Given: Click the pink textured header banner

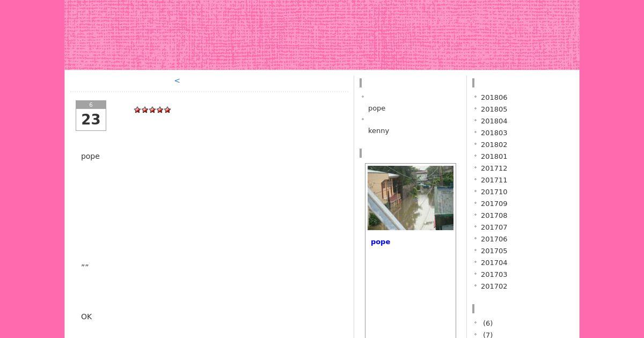Looking at the screenshot, I should (x=322, y=35).
